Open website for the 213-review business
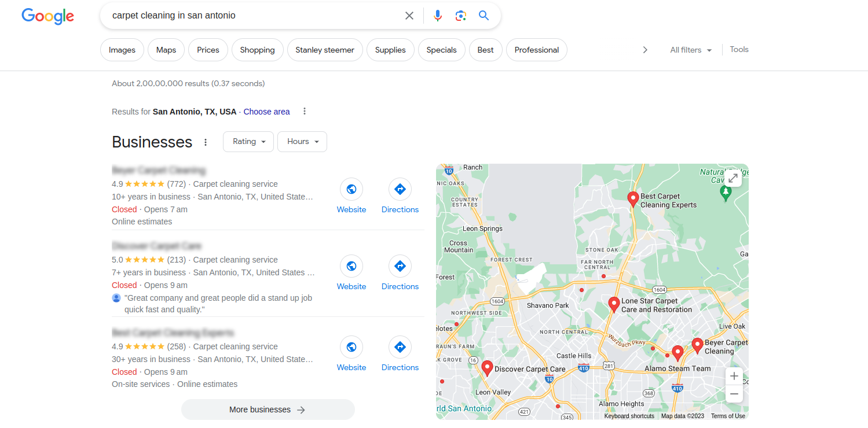The width and height of the screenshot is (868, 428). click(351, 274)
